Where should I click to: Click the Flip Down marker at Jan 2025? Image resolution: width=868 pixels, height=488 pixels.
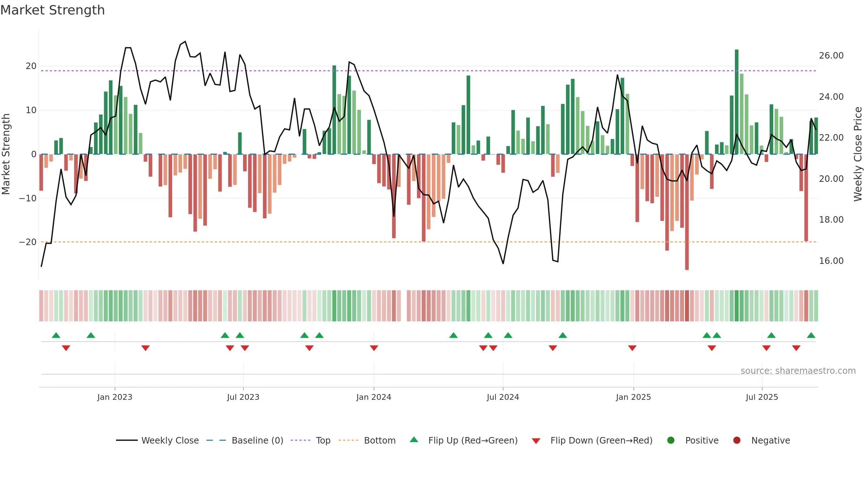[x=632, y=348]
